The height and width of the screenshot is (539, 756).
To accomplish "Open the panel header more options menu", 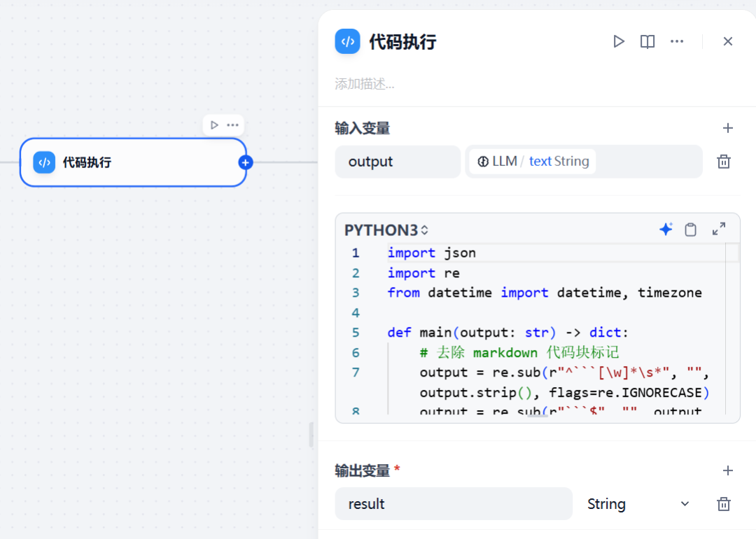I will tap(677, 41).
